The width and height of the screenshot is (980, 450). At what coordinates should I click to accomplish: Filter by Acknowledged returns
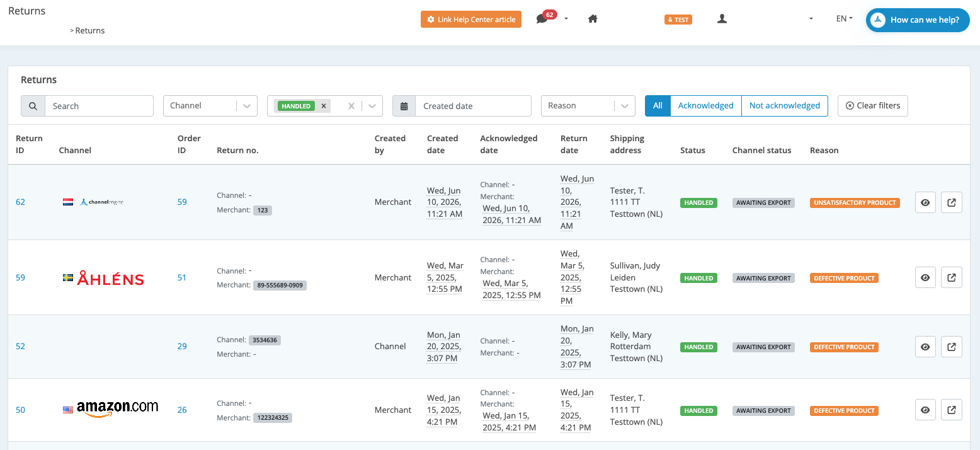pos(706,106)
